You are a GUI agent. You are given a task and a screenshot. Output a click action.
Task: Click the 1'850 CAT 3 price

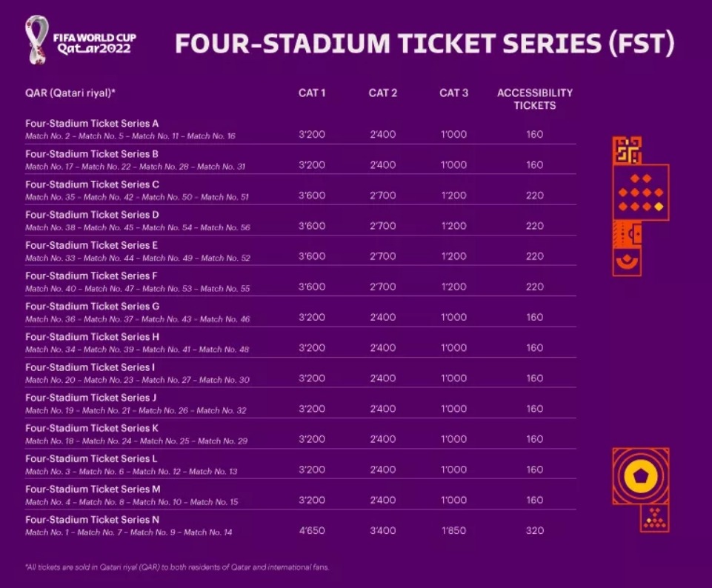pos(453,530)
